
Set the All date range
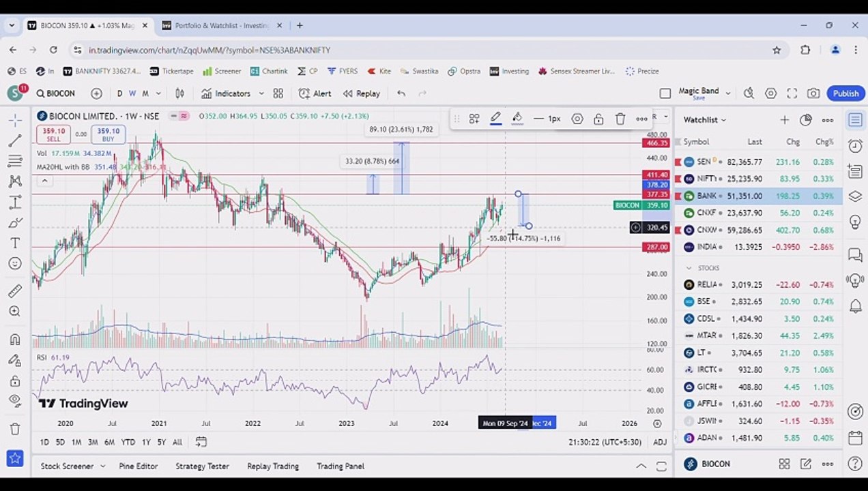coord(177,443)
